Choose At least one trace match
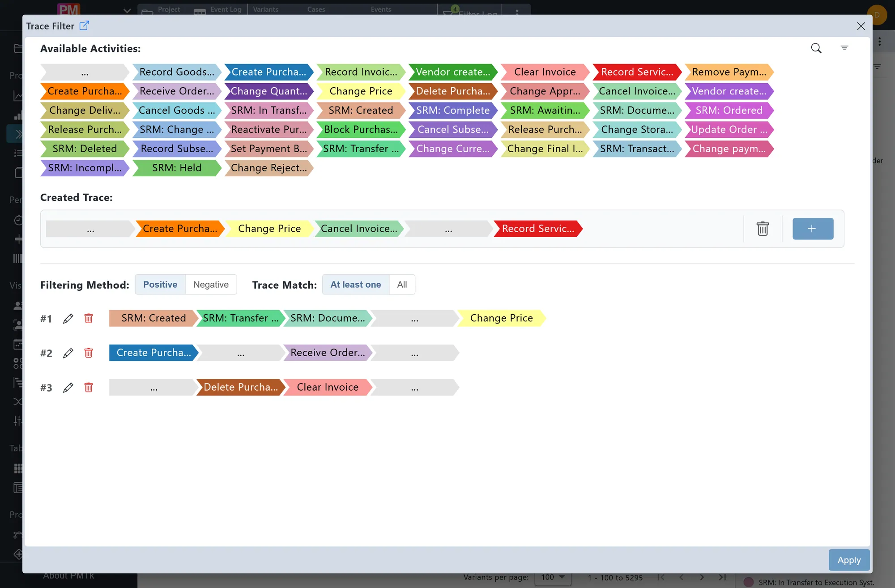Screen dimensions: 895x588 point(356,285)
